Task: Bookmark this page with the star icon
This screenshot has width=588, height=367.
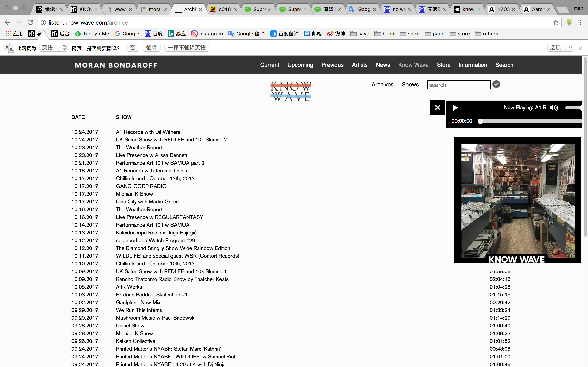Action: 556,23
